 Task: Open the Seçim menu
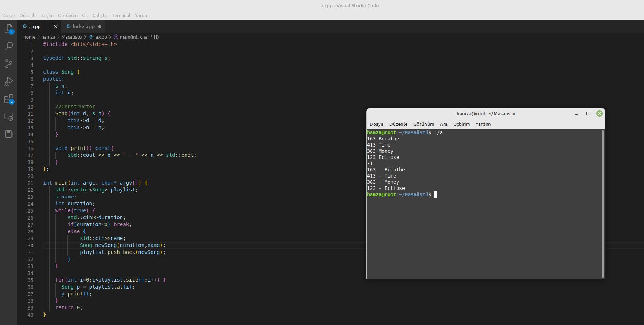[x=47, y=15]
